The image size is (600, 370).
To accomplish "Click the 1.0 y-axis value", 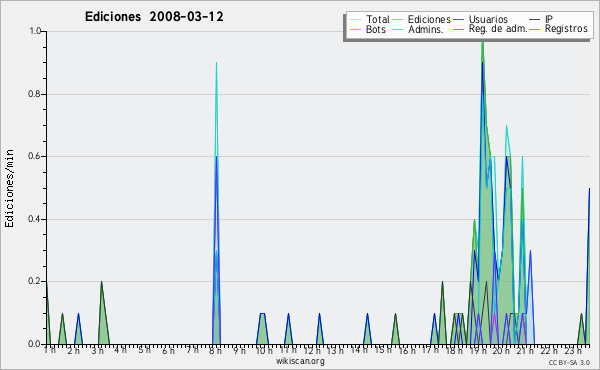I will (35, 31).
